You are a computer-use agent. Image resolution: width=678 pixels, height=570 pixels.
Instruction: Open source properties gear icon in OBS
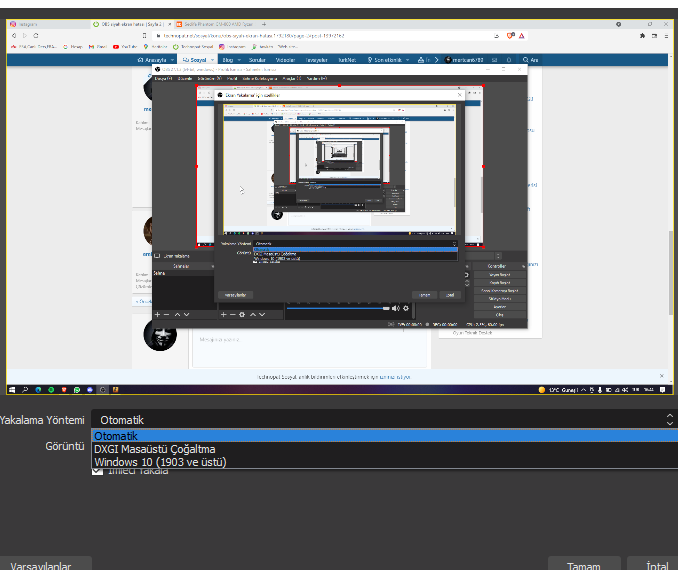(x=242, y=315)
